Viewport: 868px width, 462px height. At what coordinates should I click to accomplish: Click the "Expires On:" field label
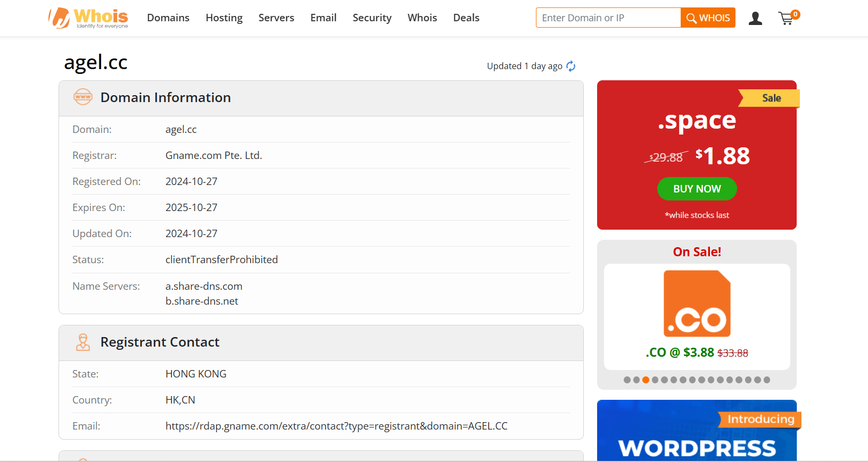point(99,207)
